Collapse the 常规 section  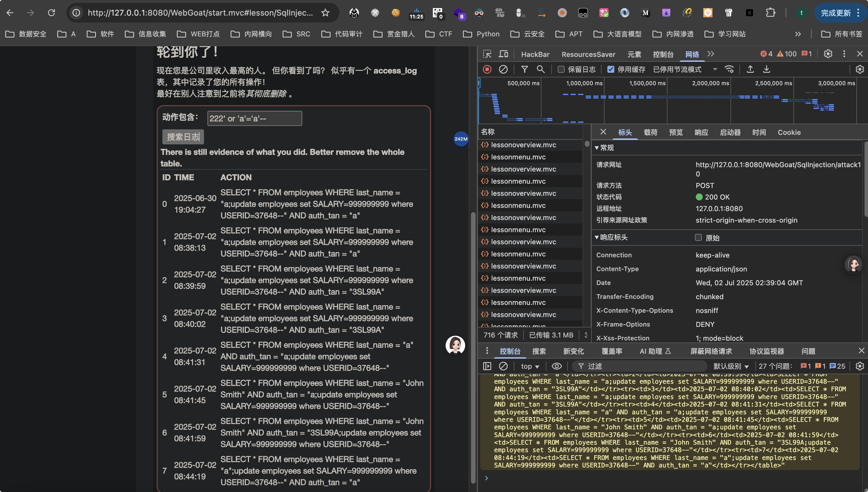click(604, 148)
